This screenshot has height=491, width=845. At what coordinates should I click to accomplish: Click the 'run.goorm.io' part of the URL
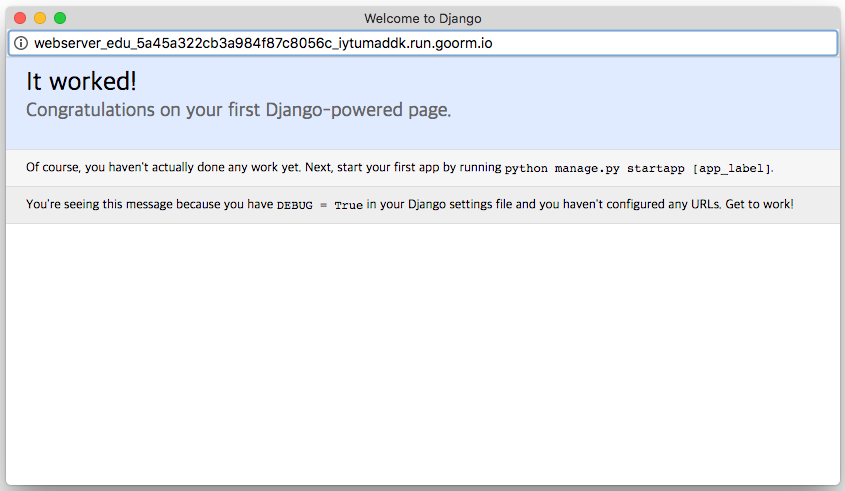point(449,44)
